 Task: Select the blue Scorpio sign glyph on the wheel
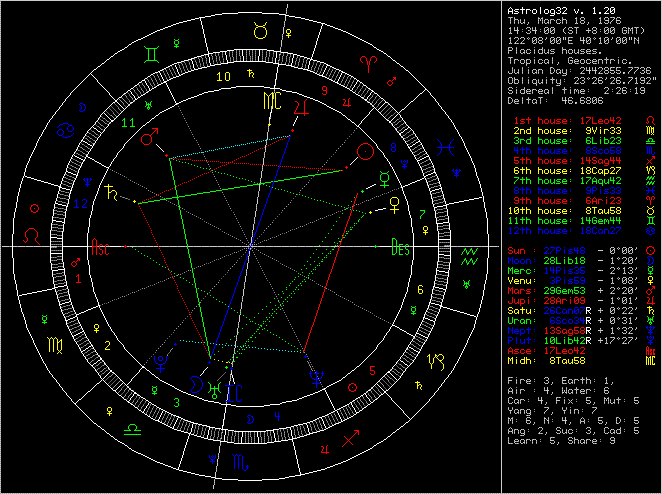241,462
